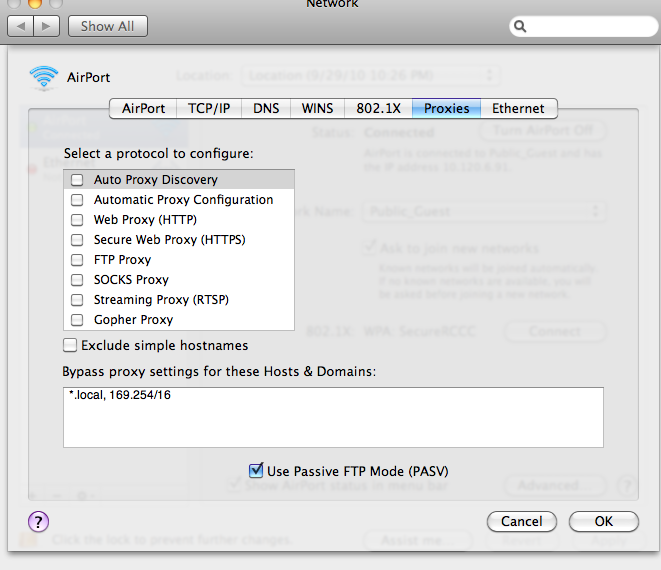Cancel the proxy settings sheet

click(521, 522)
